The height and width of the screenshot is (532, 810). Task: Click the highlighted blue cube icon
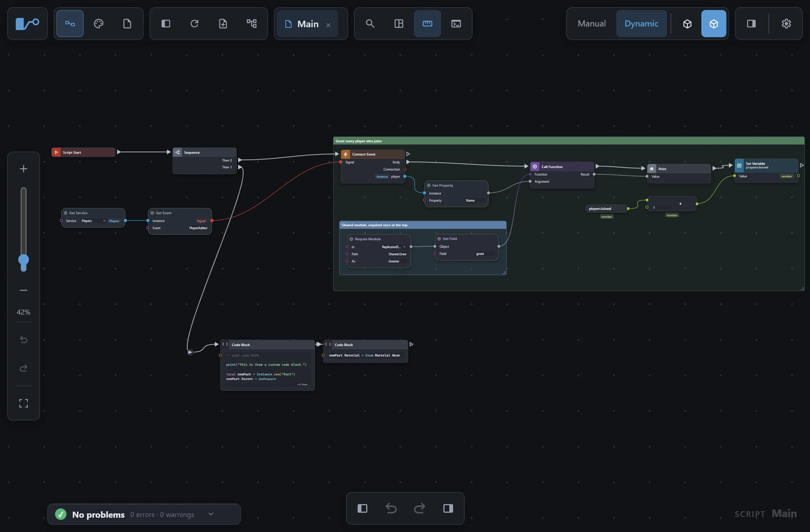(714, 24)
